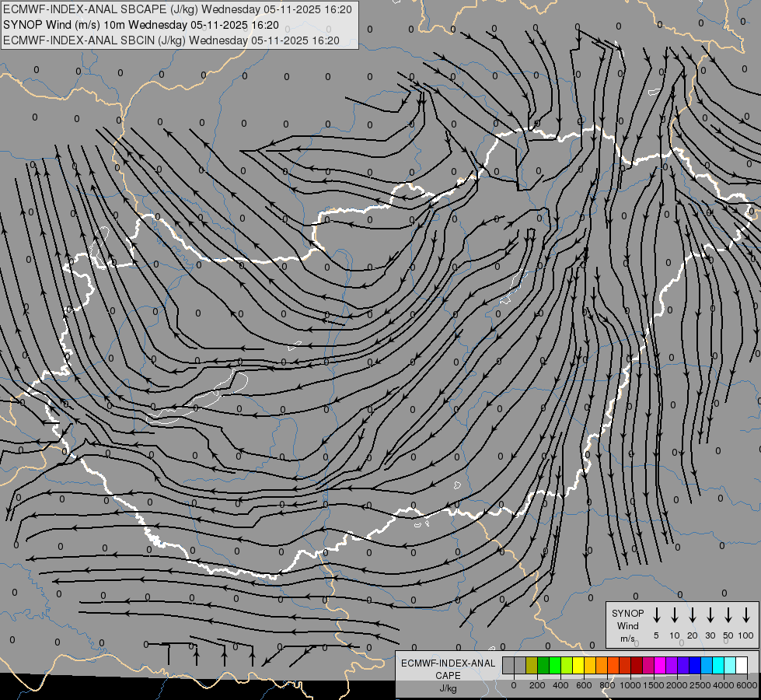This screenshot has height=700, width=761.
Task: Click the SBCAPE title line in header
Action: click(177, 9)
